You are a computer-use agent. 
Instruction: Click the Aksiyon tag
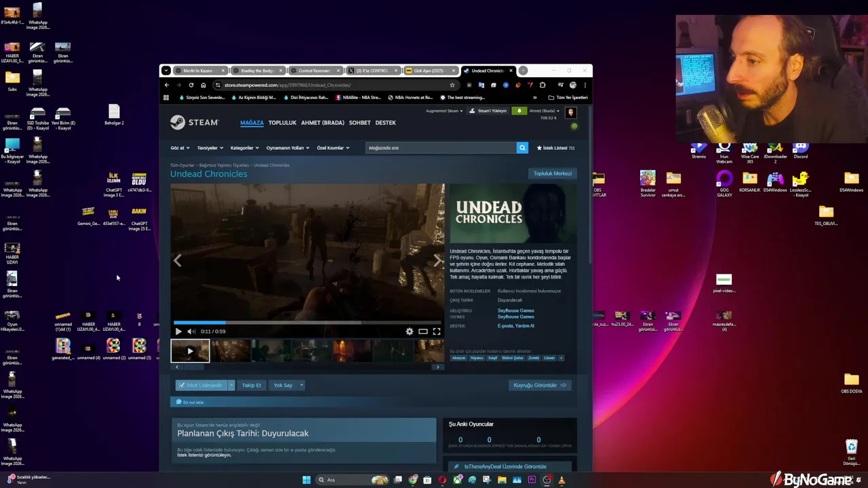[x=459, y=358]
